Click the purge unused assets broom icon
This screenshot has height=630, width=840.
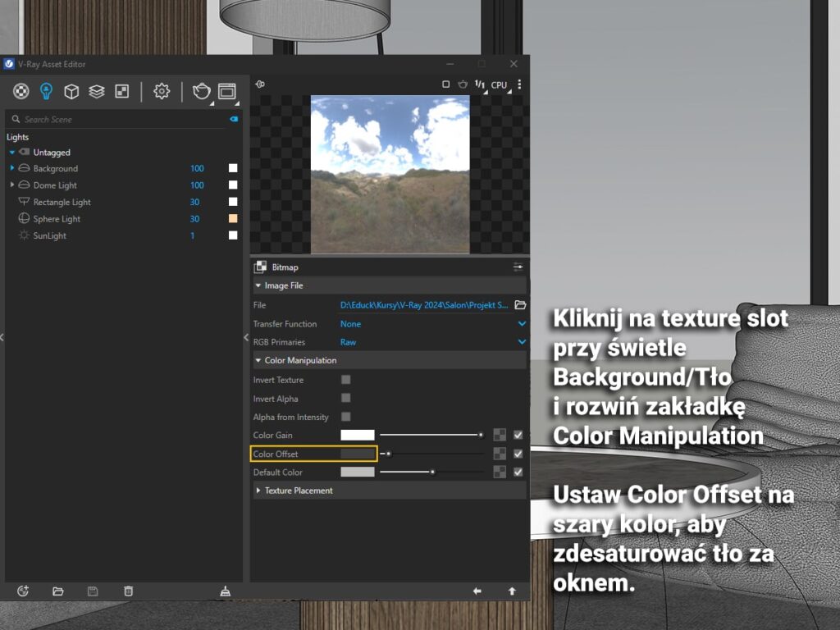coord(226,591)
